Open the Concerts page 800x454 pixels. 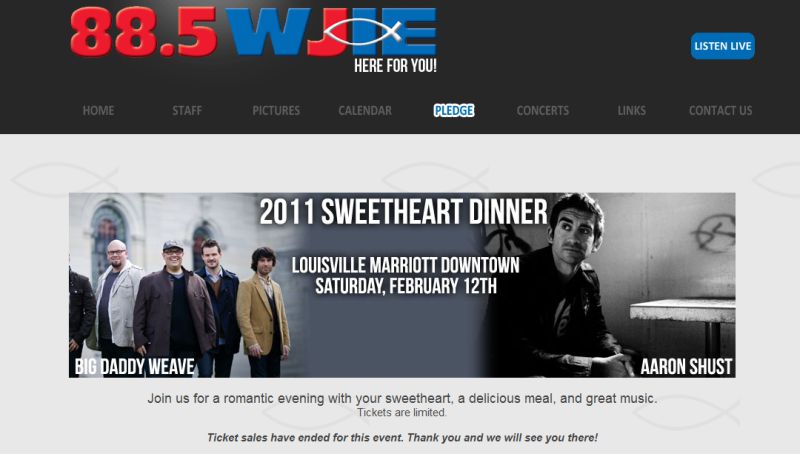(543, 111)
